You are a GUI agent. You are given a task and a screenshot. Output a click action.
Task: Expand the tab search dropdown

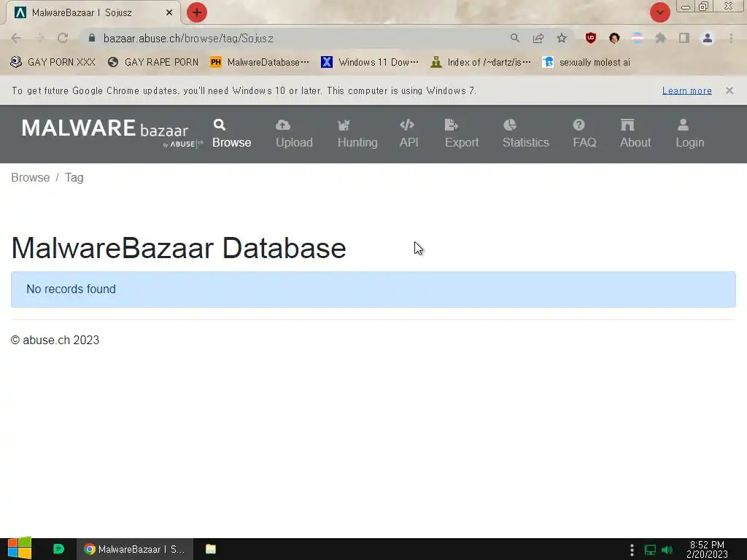[x=659, y=12]
